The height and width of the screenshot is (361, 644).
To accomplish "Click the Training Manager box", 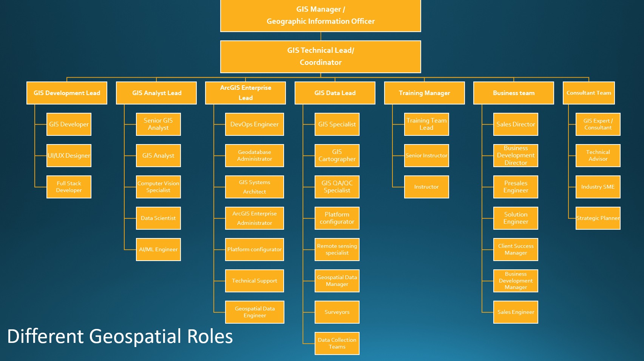I will click(x=425, y=93).
